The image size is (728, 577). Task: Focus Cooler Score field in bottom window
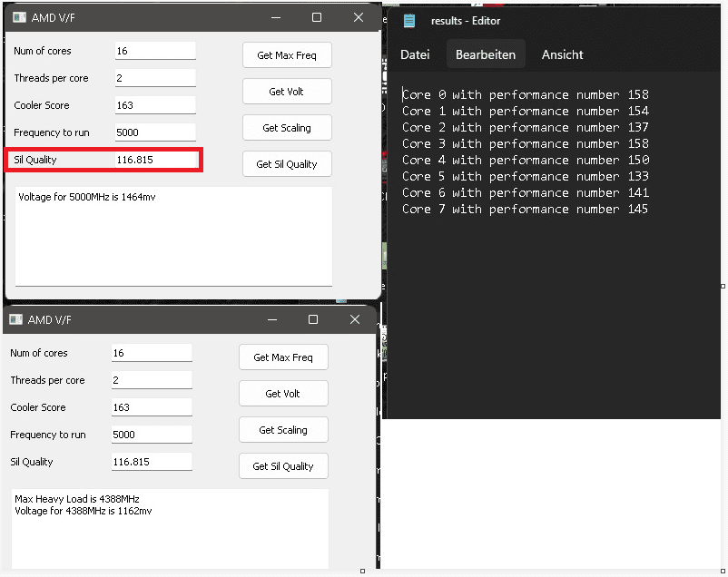pos(152,407)
